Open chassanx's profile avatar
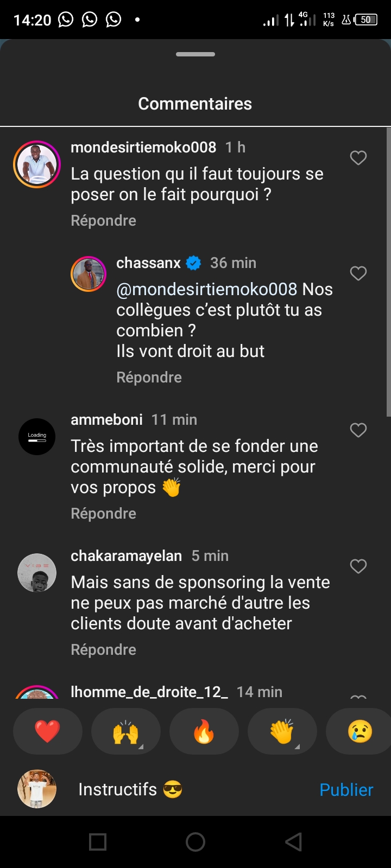The width and height of the screenshot is (391, 868). click(89, 274)
